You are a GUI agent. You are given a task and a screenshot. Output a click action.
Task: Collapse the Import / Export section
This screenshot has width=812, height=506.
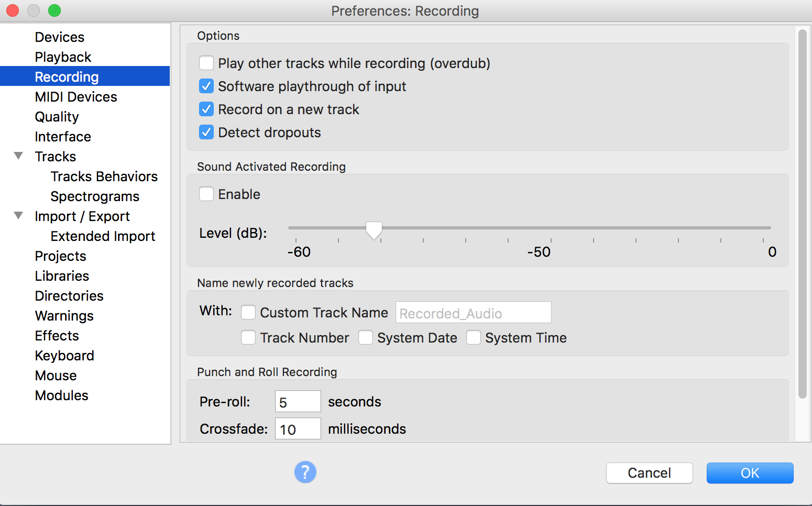[19, 216]
